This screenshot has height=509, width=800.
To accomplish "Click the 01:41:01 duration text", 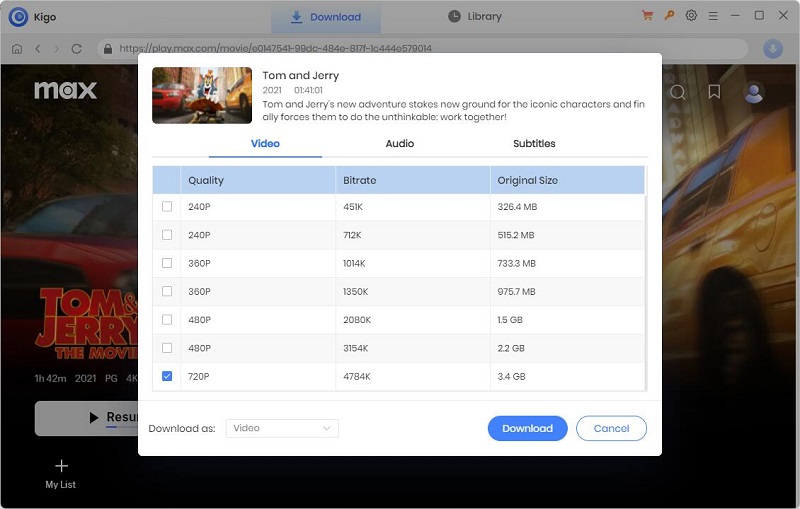I will click(308, 90).
